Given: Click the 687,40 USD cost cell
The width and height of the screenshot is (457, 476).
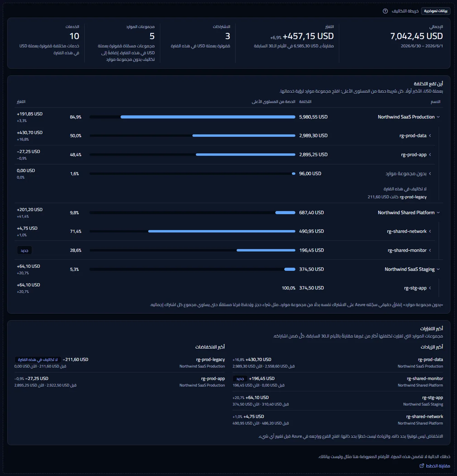Looking at the screenshot, I should [312, 213].
